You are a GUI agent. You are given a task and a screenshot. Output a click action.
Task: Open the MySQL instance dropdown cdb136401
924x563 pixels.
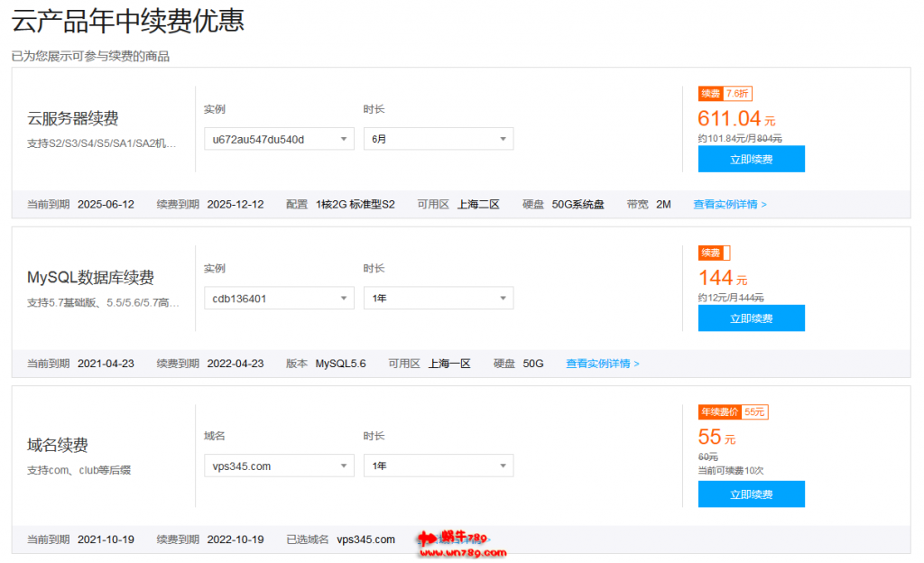coord(279,299)
